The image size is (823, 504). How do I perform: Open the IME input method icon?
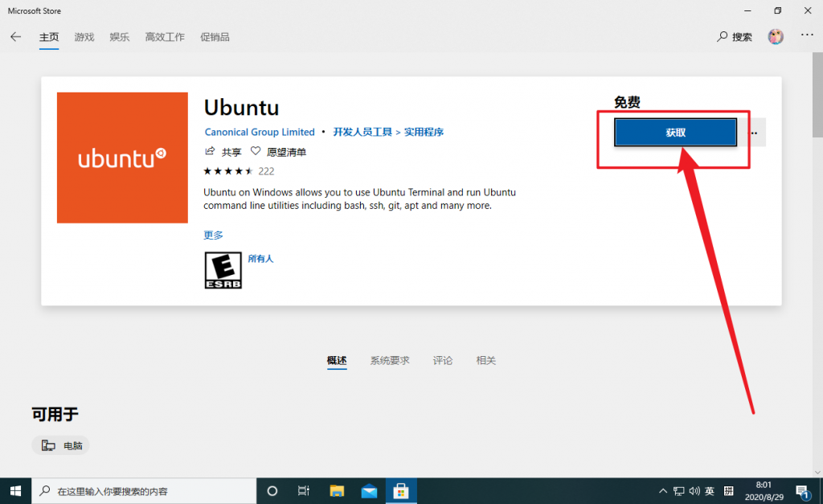[x=728, y=491]
